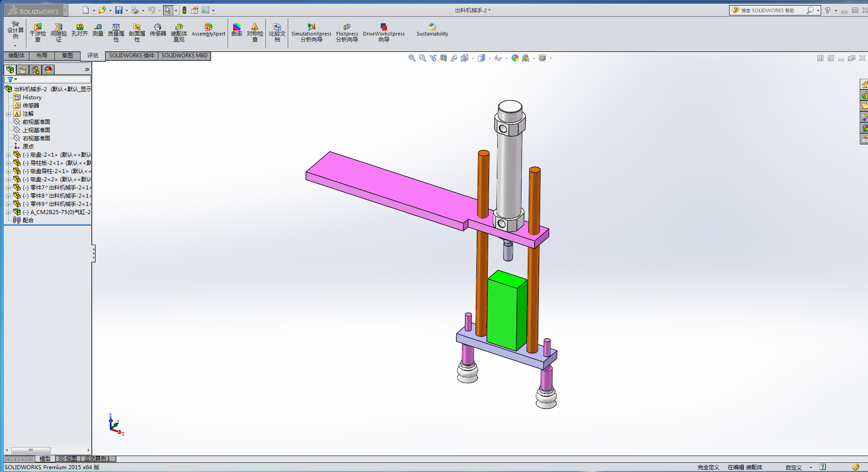Expand the 注解 annotations tree node

coord(8,114)
